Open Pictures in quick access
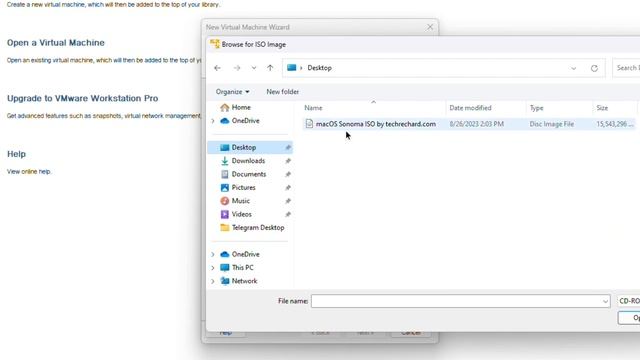The width and height of the screenshot is (640, 360). pos(243,188)
